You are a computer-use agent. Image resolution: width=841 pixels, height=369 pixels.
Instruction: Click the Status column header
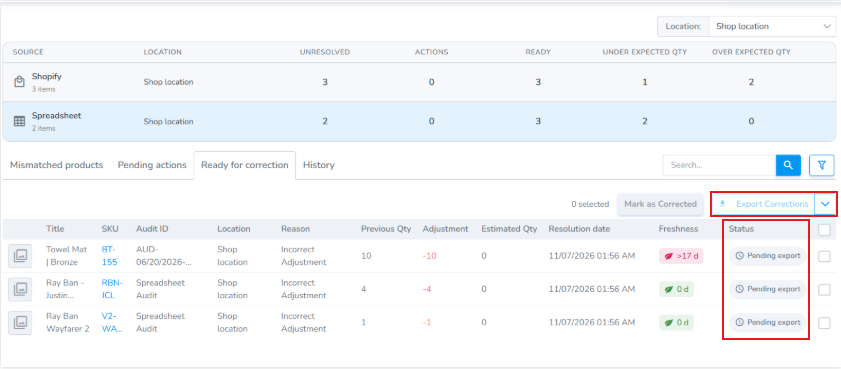tap(741, 229)
